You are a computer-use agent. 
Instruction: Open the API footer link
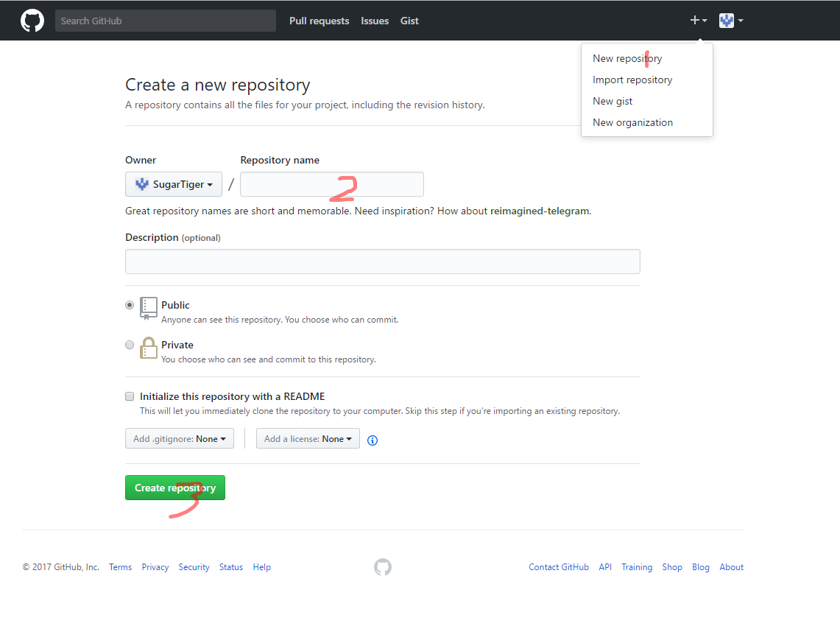click(x=605, y=567)
